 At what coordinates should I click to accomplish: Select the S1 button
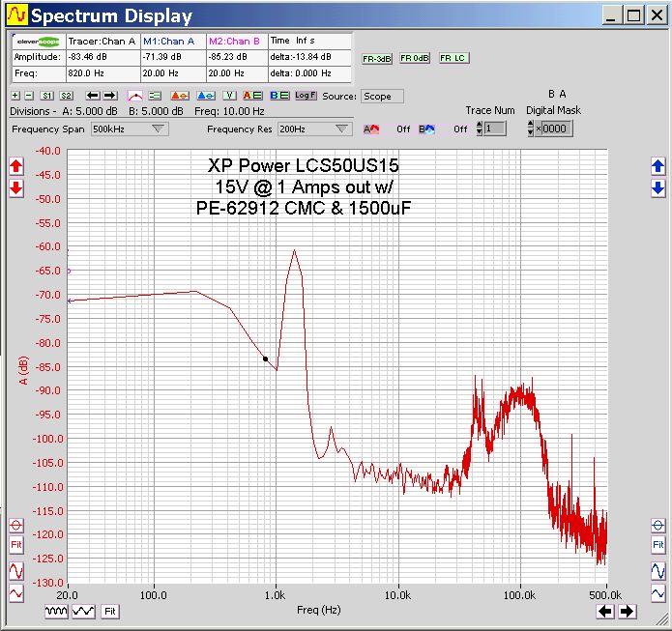pyautogui.click(x=46, y=96)
